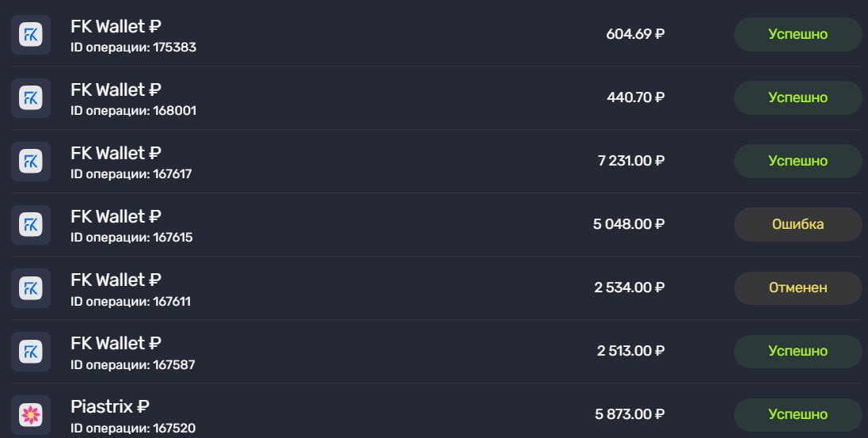The width and height of the screenshot is (868, 438).
Task: Click the Отменен status badge
Action: (x=798, y=288)
